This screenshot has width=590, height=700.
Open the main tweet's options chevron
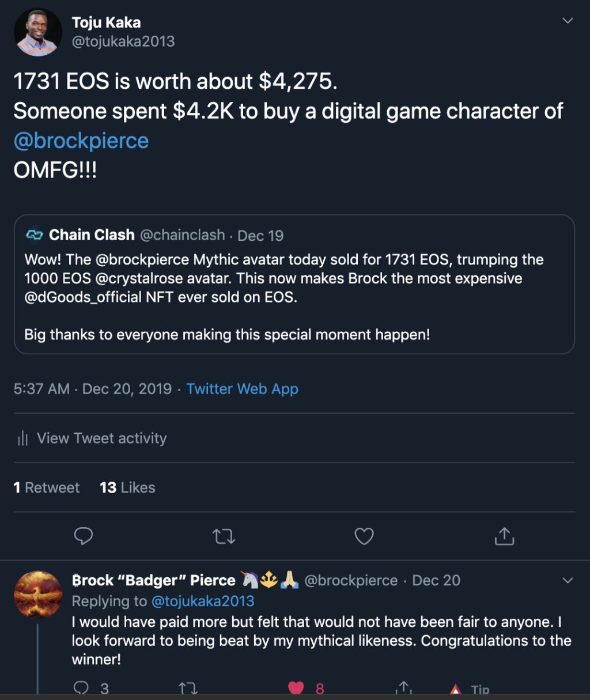[x=568, y=21]
